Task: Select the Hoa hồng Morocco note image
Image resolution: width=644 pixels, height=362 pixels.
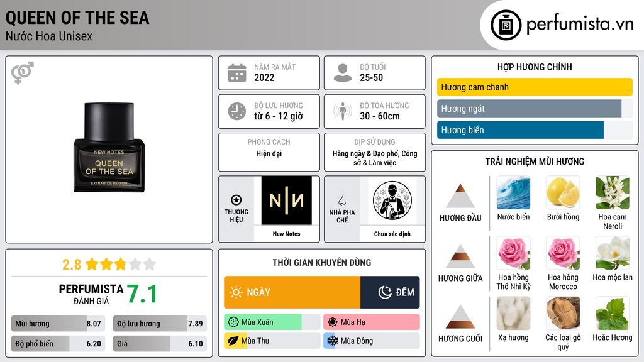Action: coord(563,253)
